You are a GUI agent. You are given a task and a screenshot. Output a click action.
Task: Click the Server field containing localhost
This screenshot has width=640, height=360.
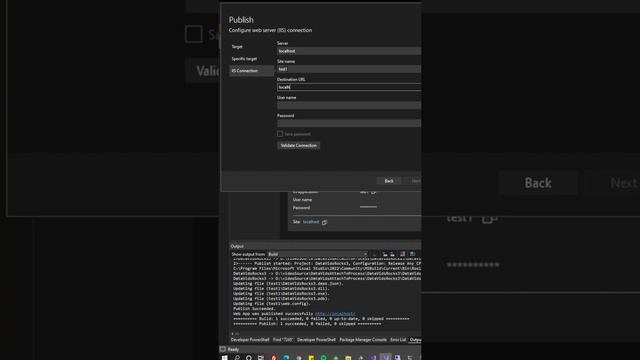pos(349,51)
